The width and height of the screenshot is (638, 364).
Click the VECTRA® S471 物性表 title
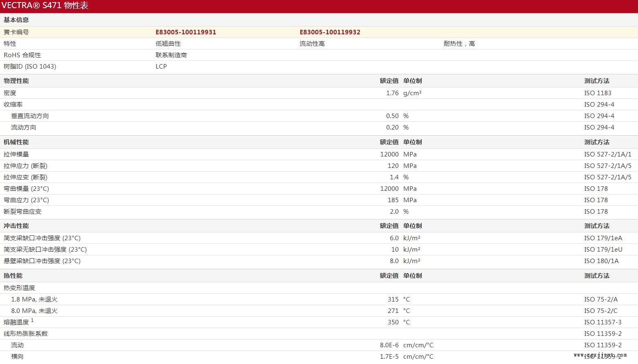click(45, 6)
